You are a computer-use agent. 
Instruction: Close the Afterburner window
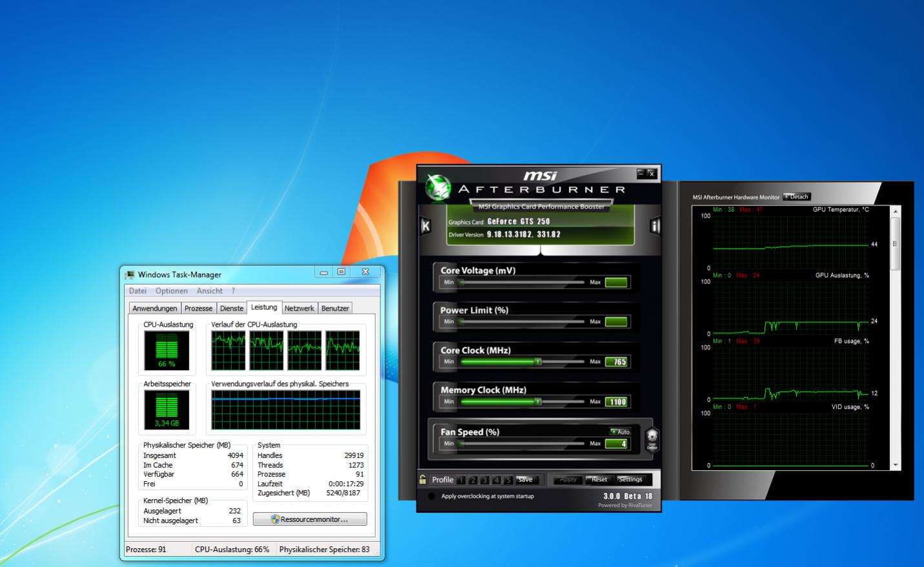651,174
